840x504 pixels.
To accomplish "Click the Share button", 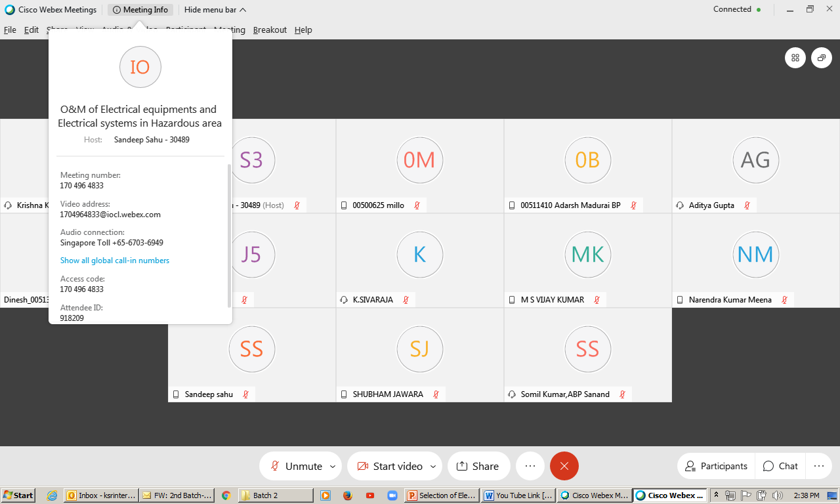I will (x=478, y=466).
